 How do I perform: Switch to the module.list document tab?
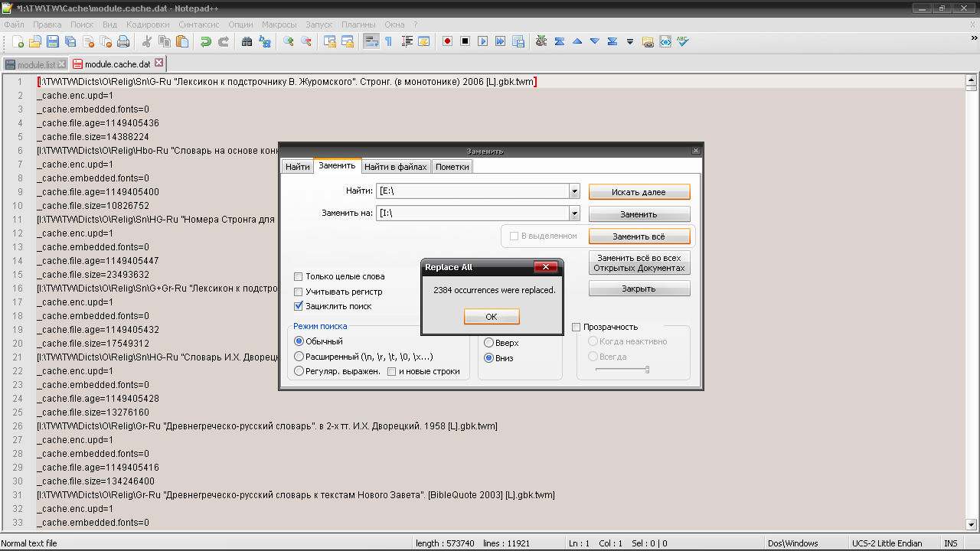click(35, 64)
